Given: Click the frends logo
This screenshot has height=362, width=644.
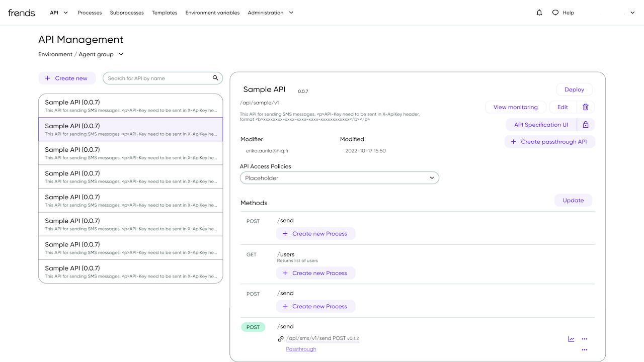Looking at the screenshot, I should pyautogui.click(x=22, y=13).
